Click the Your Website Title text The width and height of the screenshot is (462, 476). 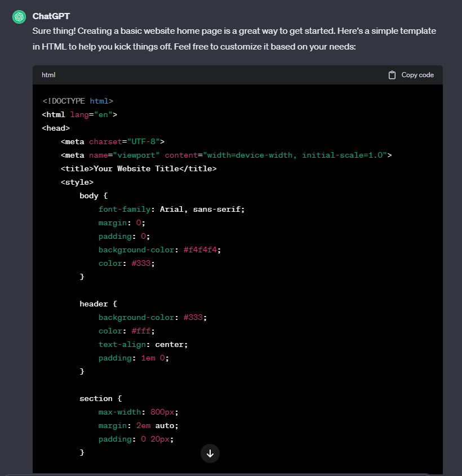click(x=135, y=168)
